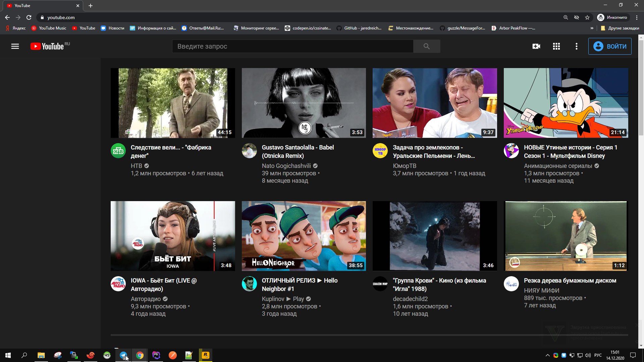Play Группа Крови Кино thumbnail
644x362 pixels.
(x=435, y=236)
